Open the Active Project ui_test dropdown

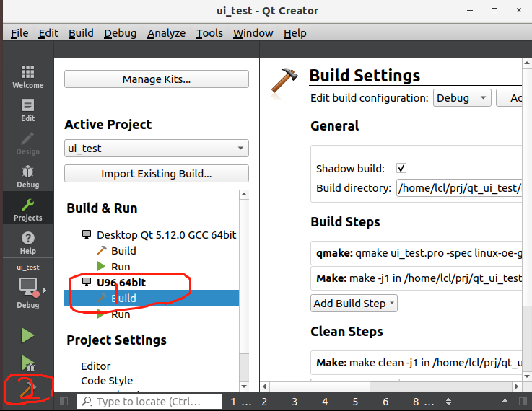pyautogui.click(x=157, y=148)
